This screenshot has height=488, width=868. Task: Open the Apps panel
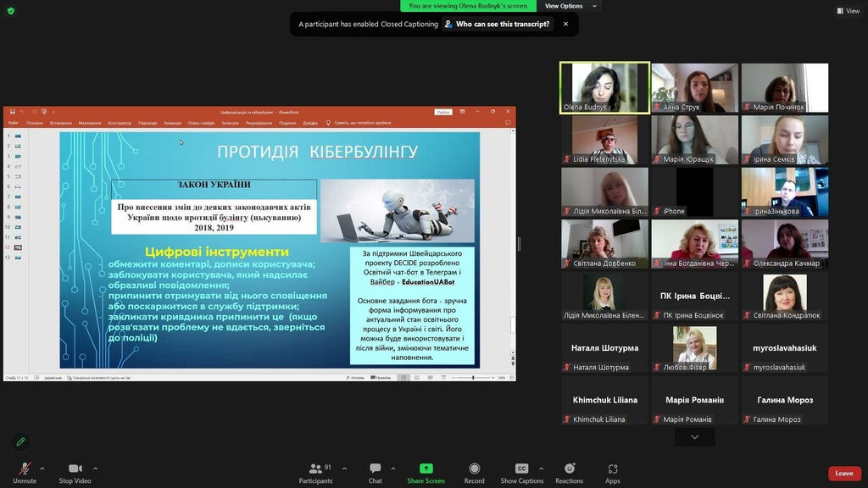point(612,473)
